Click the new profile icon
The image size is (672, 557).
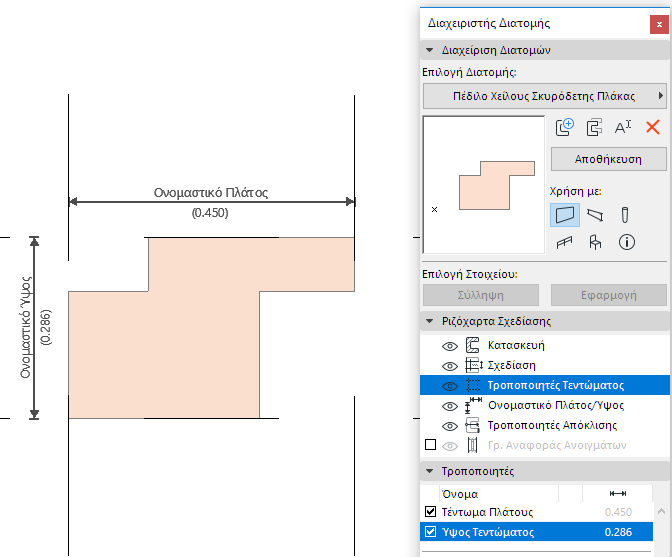(564, 127)
